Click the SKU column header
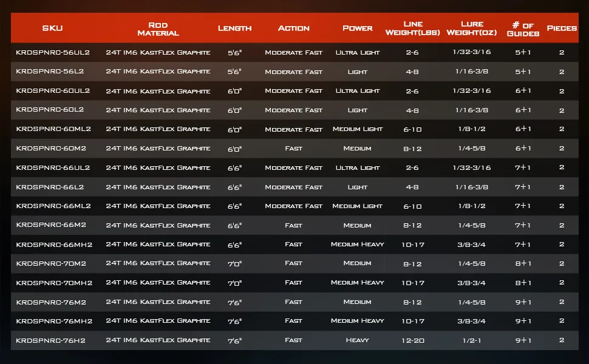This screenshot has height=364, width=589. coord(52,28)
